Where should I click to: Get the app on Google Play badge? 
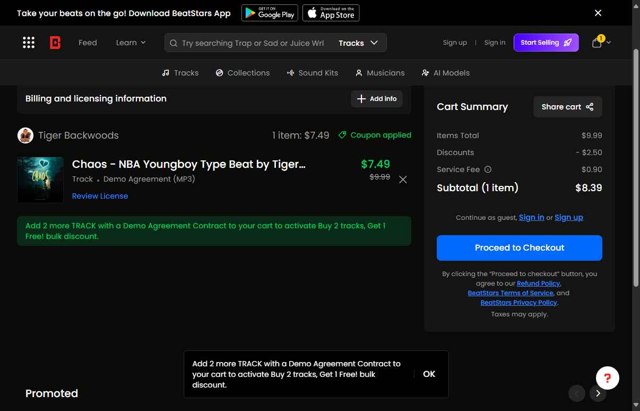[x=269, y=13]
